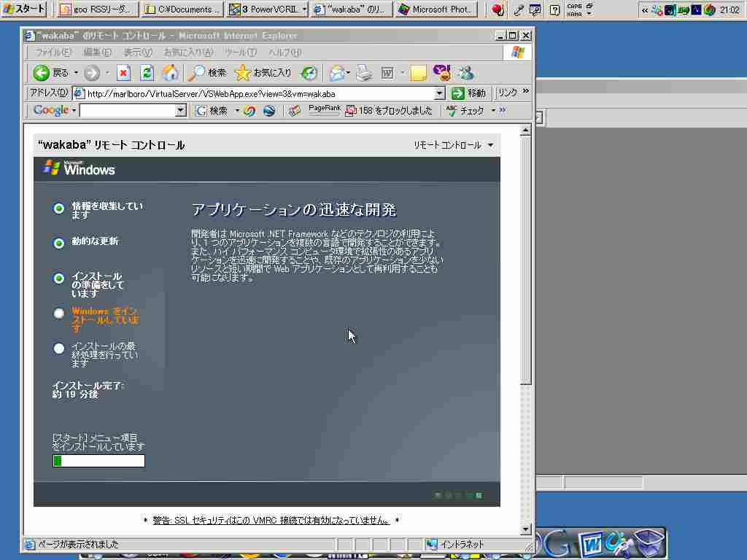The width and height of the screenshot is (747, 560).
Task: Open the チェック dropdown arrow
Action: (493, 111)
